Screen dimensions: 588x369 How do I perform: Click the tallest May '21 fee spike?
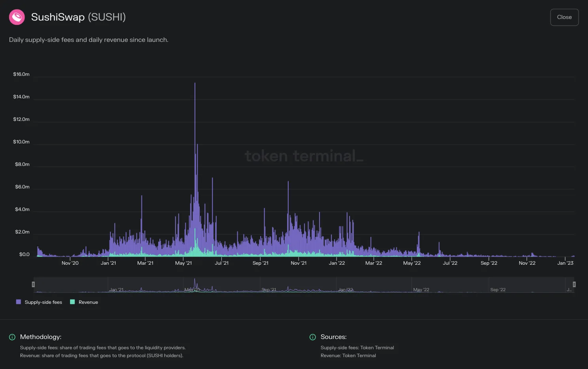coord(195,169)
